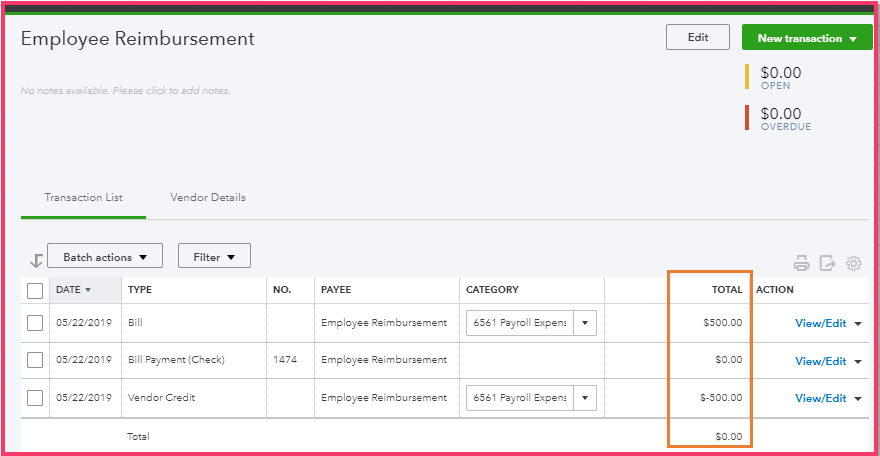Select the Bill Payment (Check) row checkbox
Screen dimensions: 880x456
[x=35, y=360]
